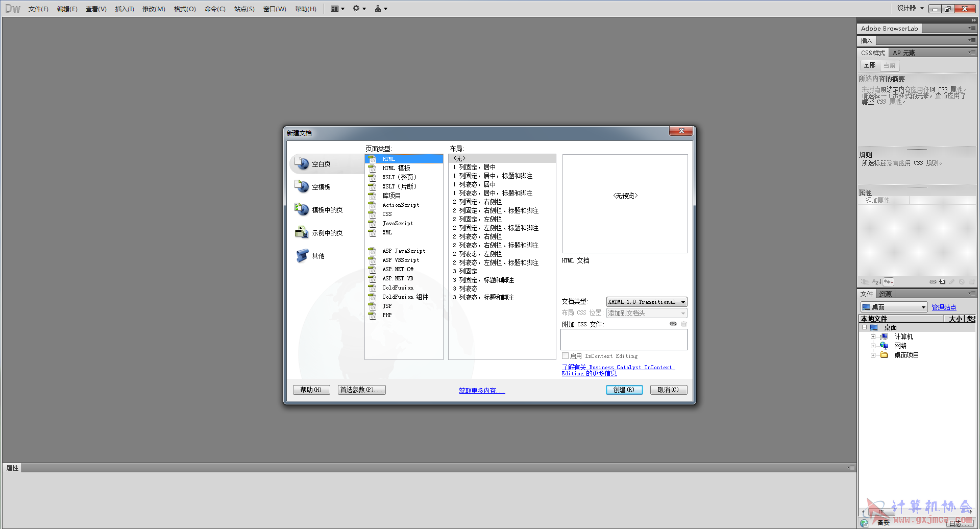Open the 文档类型 XHTML 1.0 Transitional dropdown
Screen dimensions: 980x529
coord(647,302)
